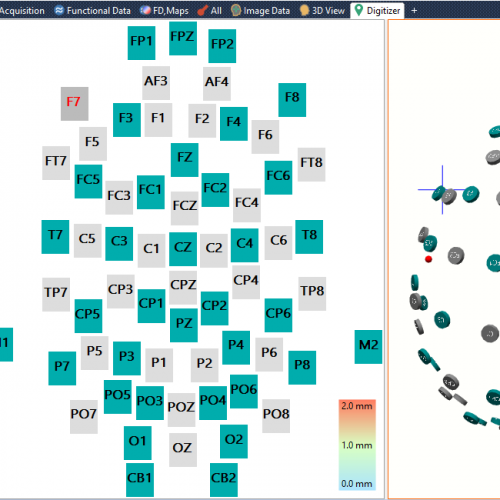500x500 pixels.
Task: Switch to the Functional Data tab
Action: click(93, 11)
